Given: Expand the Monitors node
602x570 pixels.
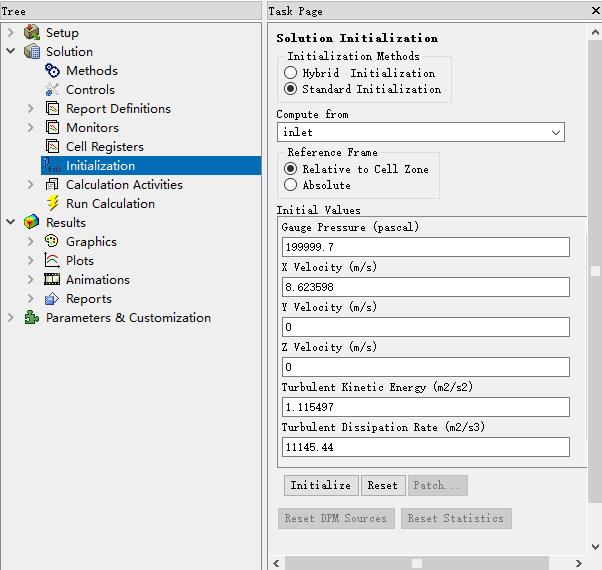Looking at the screenshot, I should pyautogui.click(x=31, y=127).
